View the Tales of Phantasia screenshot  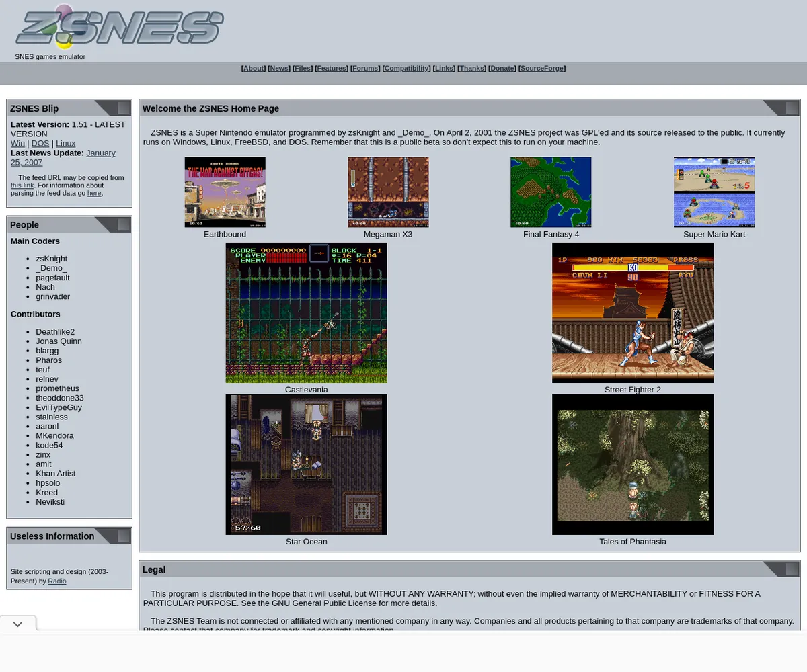click(x=632, y=464)
